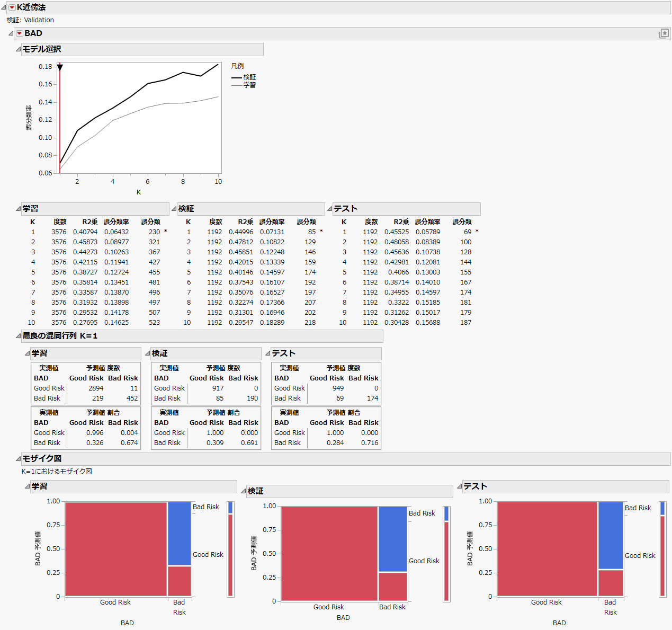Viewport: 672px width, 630px height.
Task: Click the 0.691 rate in 検証 matrix
Action: [249, 443]
